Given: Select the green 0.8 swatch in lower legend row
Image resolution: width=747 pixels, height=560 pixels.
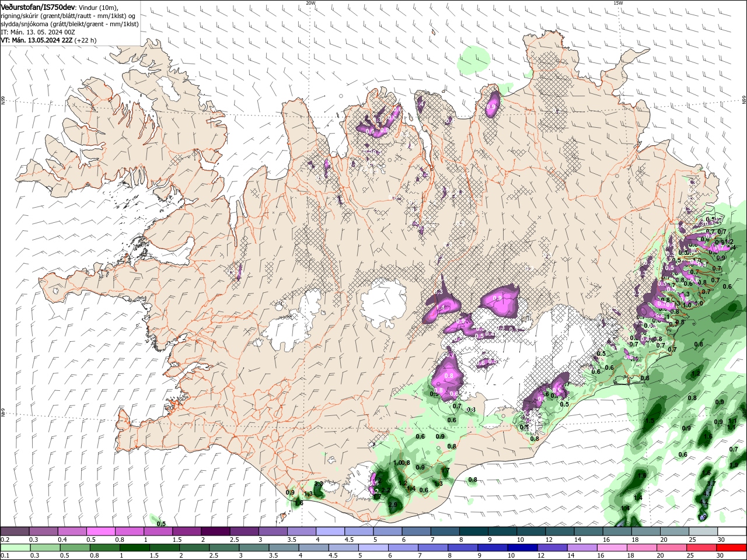Looking at the screenshot, I should 104,548.
